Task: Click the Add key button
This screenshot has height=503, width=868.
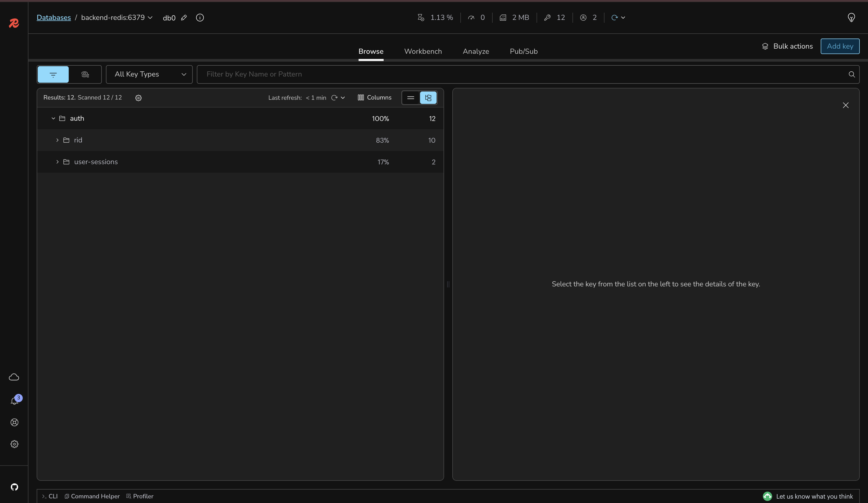Action: 840,46
